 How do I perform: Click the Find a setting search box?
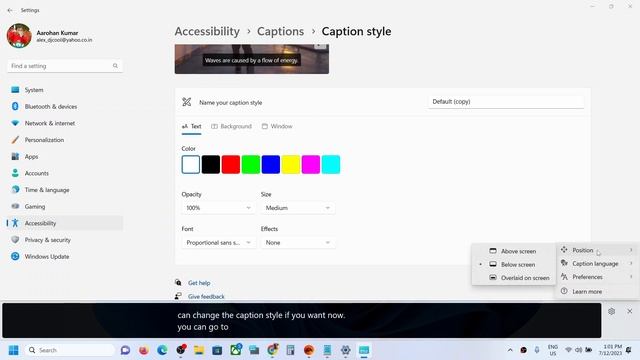(65, 66)
